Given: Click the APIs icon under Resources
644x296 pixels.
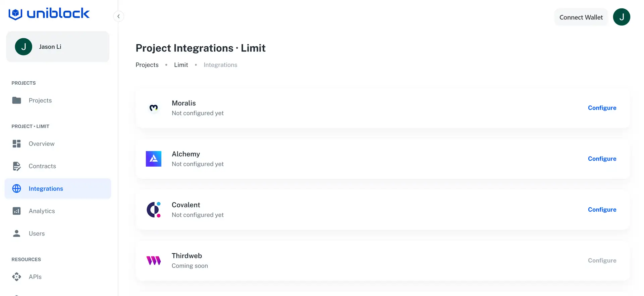Looking at the screenshot, I should pyautogui.click(x=16, y=277).
